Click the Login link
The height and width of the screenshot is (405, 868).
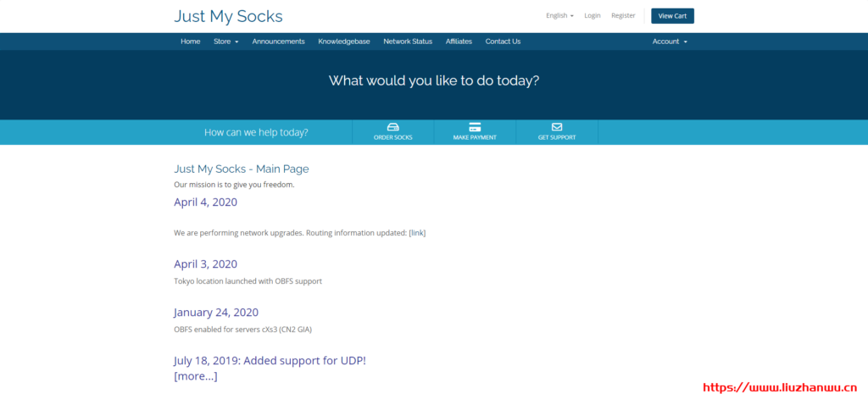(593, 15)
